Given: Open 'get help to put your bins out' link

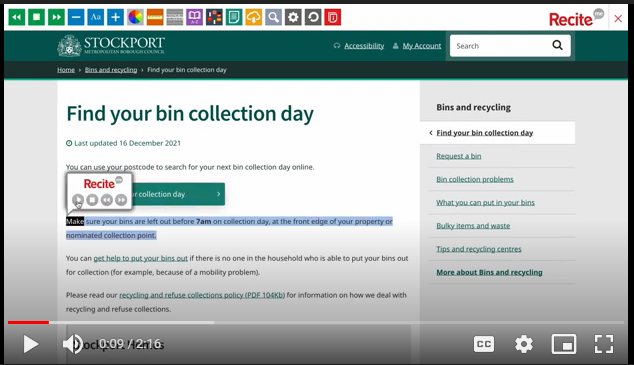Looking at the screenshot, I should tap(141, 258).
